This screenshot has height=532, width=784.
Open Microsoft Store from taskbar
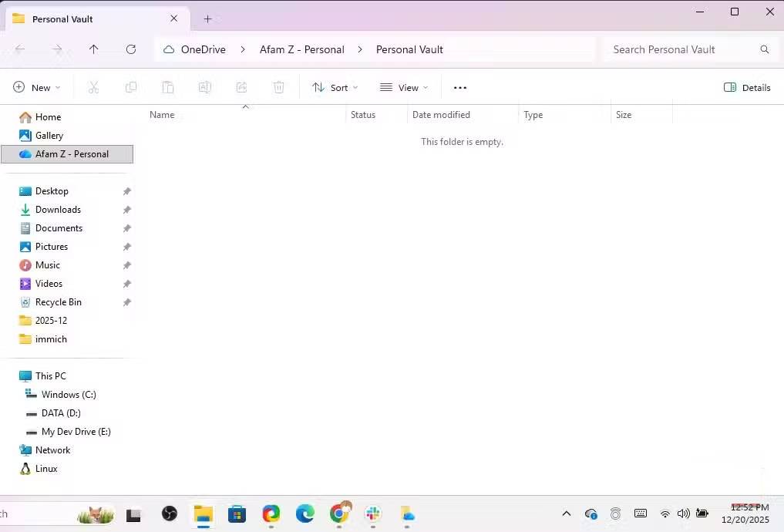[237, 513]
